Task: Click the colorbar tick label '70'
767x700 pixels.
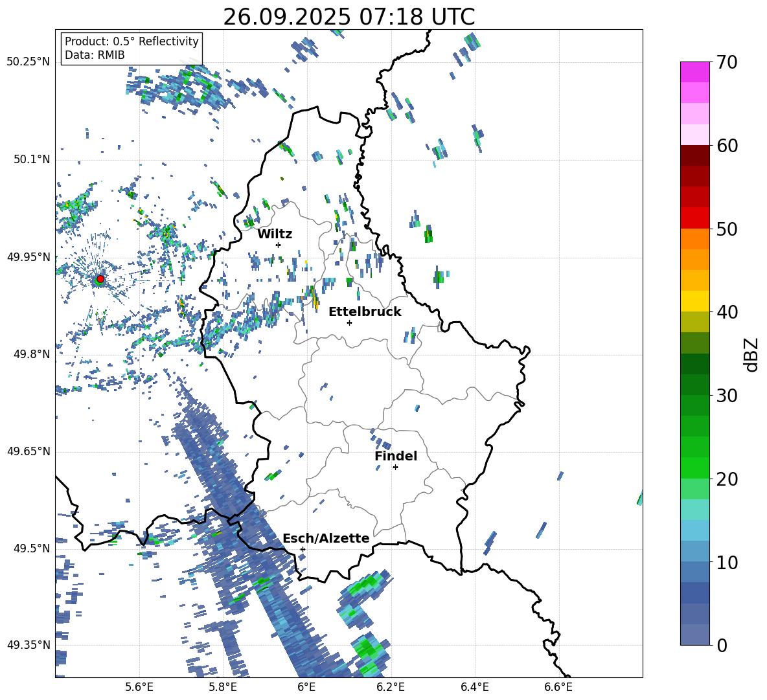Action: 727,63
